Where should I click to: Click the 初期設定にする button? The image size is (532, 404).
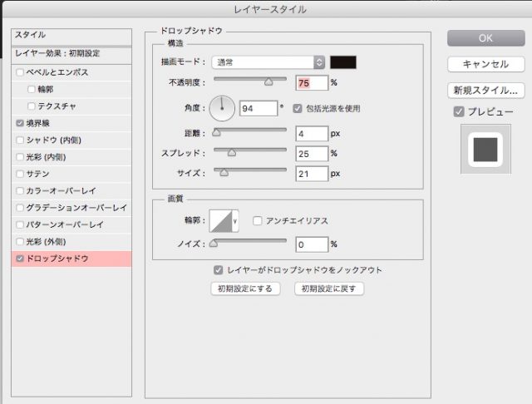pos(244,289)
